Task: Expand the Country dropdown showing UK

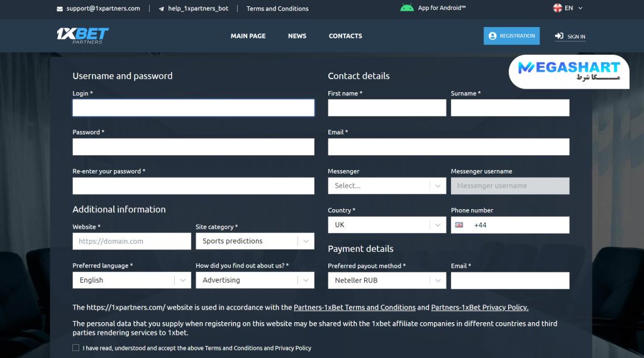Action: (387, 225)
